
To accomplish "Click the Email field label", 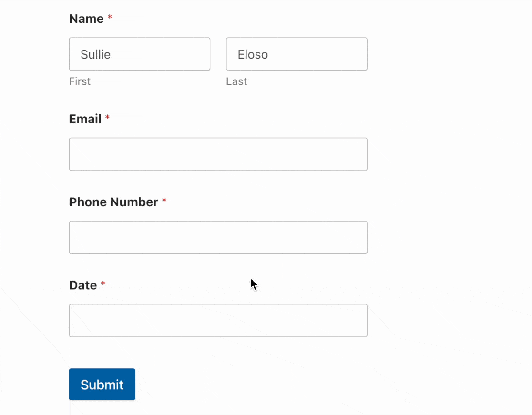I will tap(85, 119).
